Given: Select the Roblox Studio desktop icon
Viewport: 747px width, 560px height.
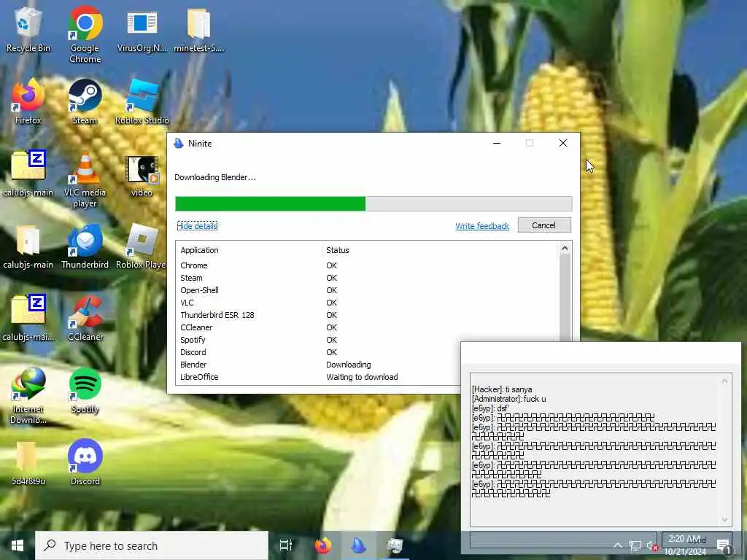Looking at the screenshot, I should coord(142,102).
